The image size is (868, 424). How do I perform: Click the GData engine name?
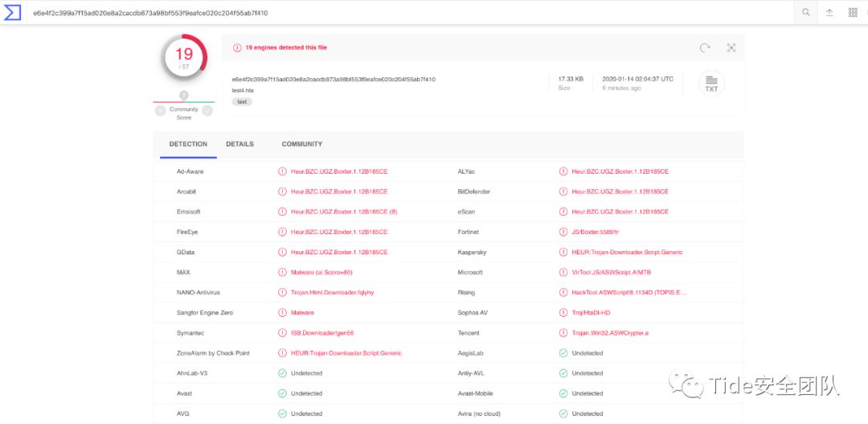[186, 252]
